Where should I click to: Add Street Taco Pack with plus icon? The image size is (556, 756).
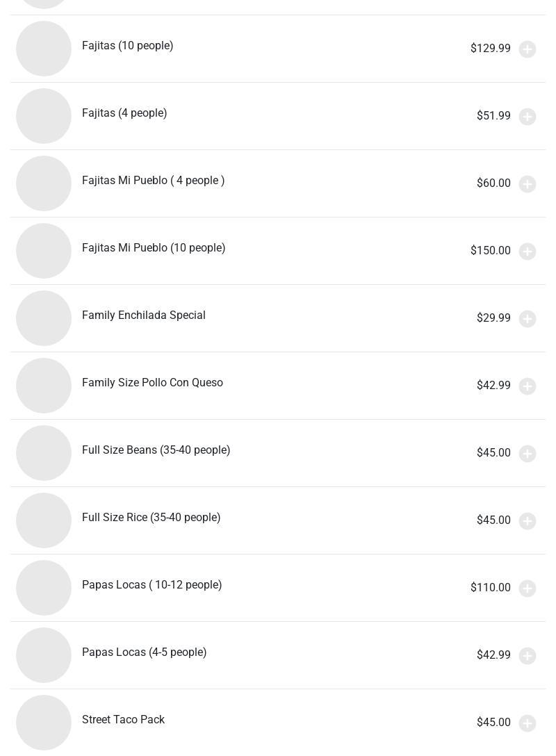pyautogui.click(x=527, y=723)
